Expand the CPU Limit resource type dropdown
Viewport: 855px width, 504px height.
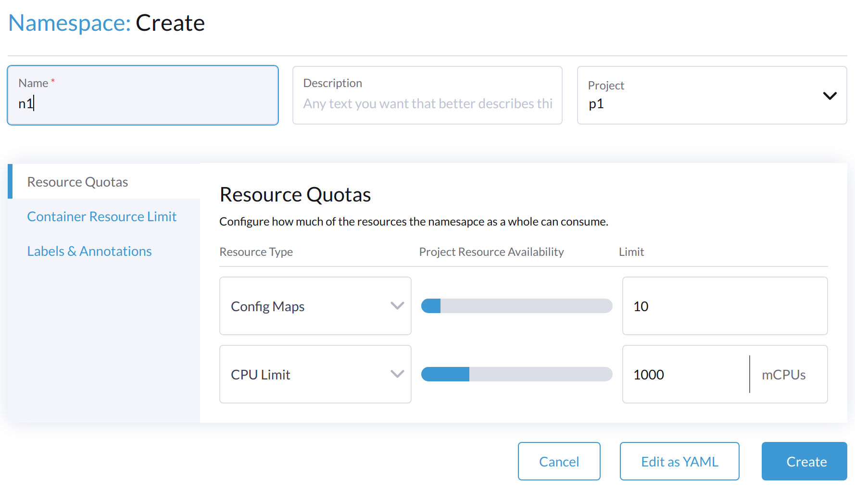398,374
